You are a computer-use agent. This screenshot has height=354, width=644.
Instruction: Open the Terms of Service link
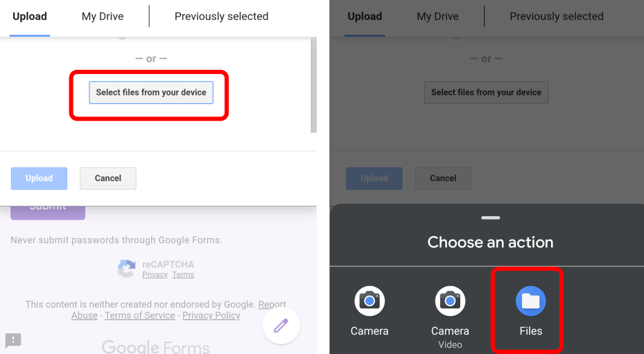[140, 315]
